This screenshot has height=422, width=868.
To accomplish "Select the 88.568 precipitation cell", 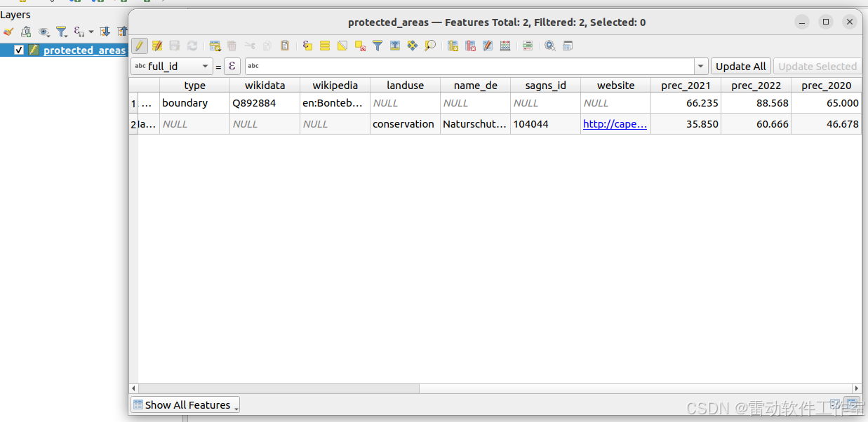I will point(756,102).
